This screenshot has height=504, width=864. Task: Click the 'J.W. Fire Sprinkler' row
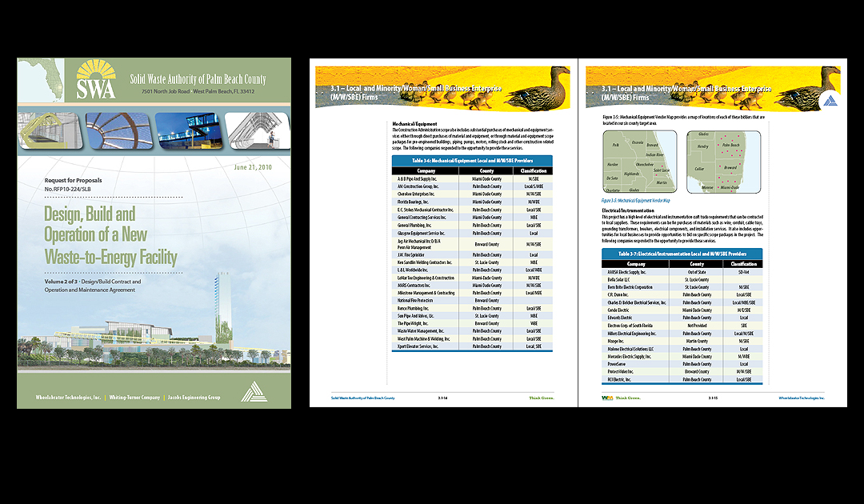tap(472, 255)
